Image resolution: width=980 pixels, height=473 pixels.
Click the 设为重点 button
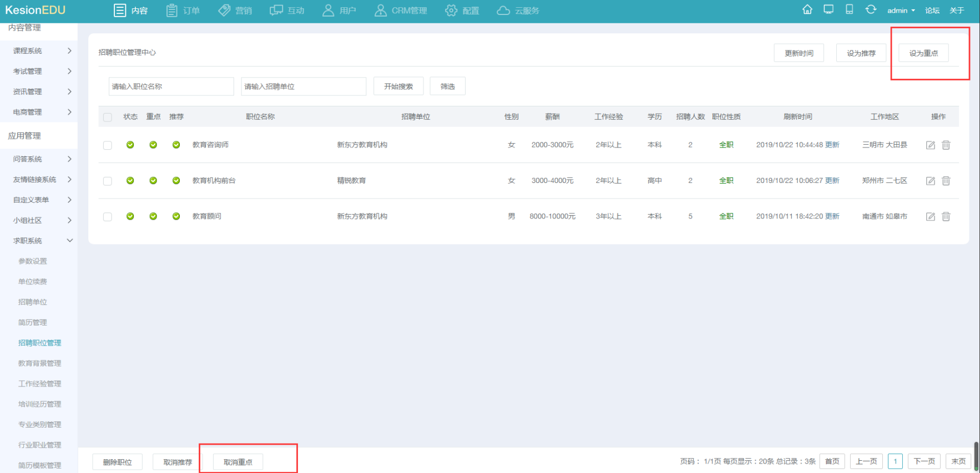tap(923, 53)
